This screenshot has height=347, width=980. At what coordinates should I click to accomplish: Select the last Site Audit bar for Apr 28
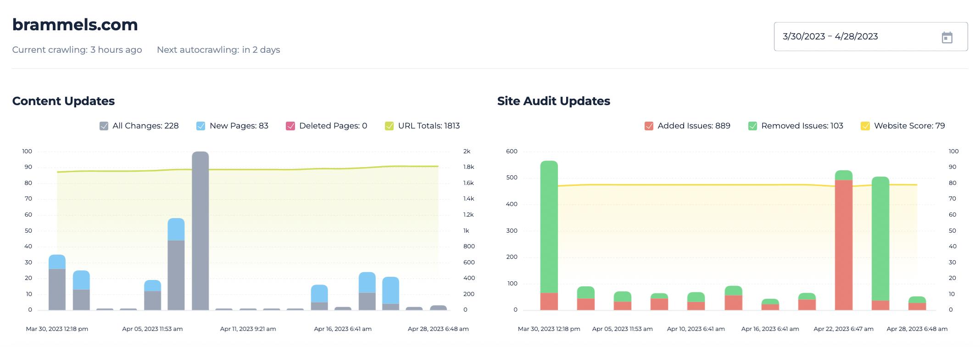917,303
